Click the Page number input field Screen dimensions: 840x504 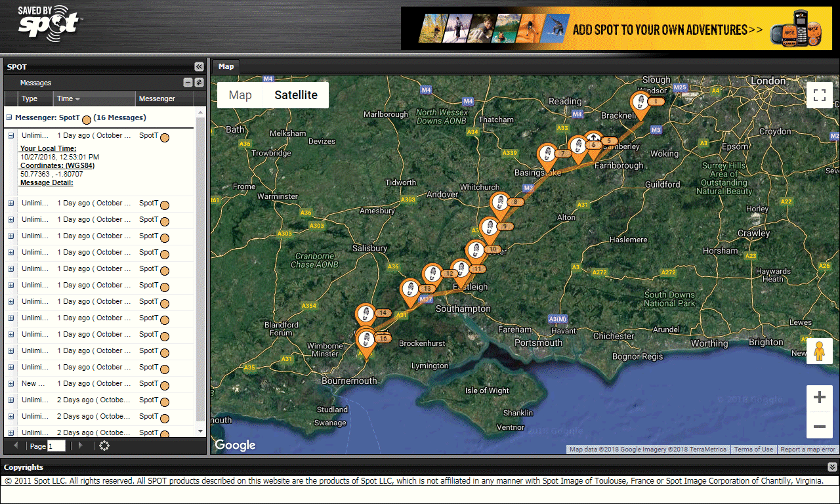[x=56, y=446]
